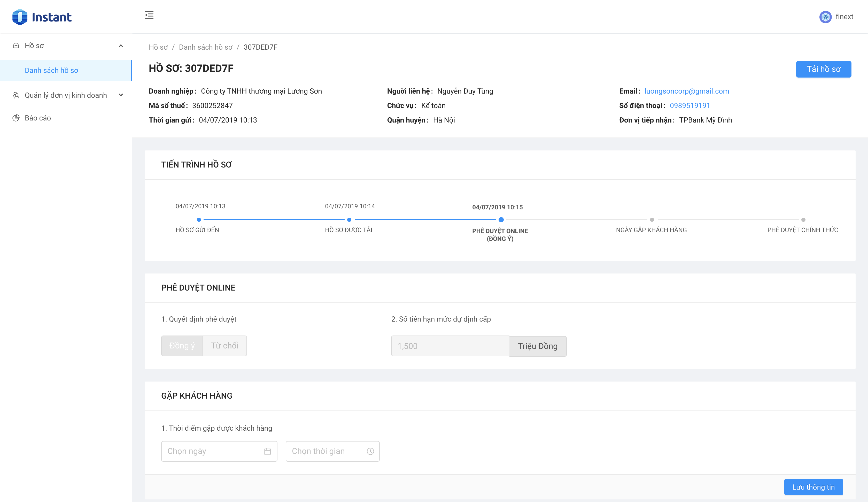
Task: Click the Hồ sơ inbox icon in the sidebar
Action: click(16, 45)
